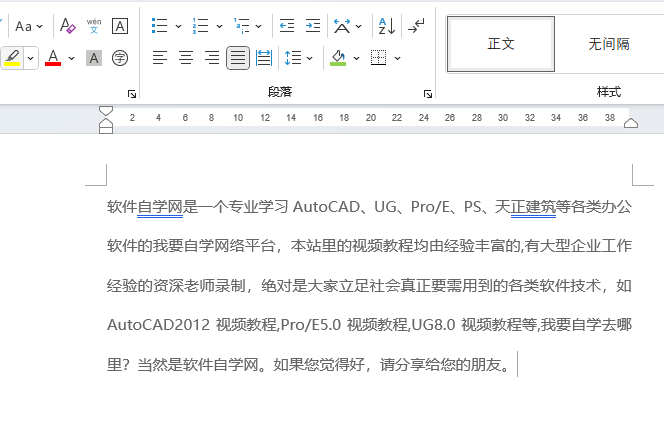This screenshot has width=664, height=427.
Task: Toggle Character Shading icon
Action: tap(94, 58)
